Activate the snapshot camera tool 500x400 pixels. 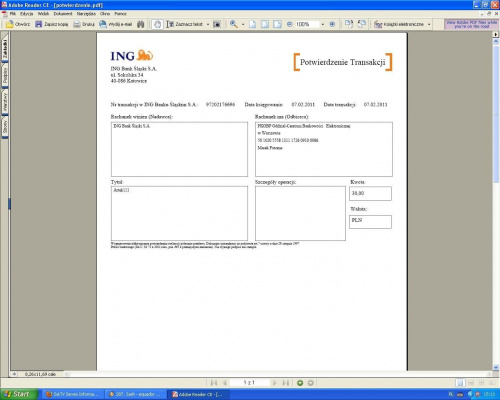pos(217,24)
